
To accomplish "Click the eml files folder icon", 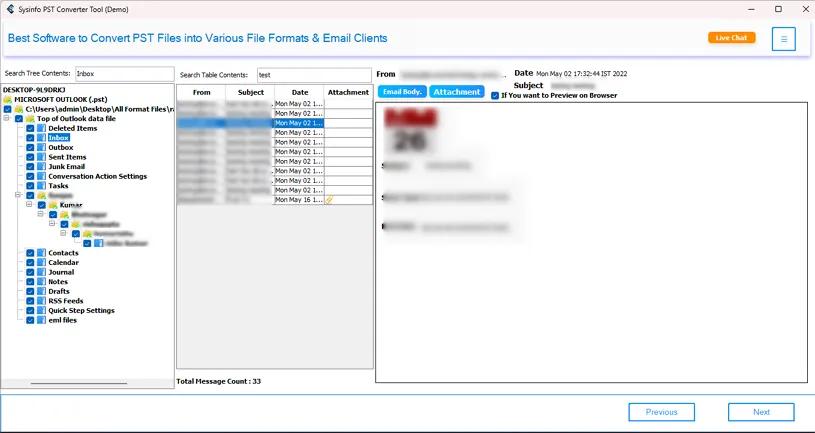I will 42,320.
